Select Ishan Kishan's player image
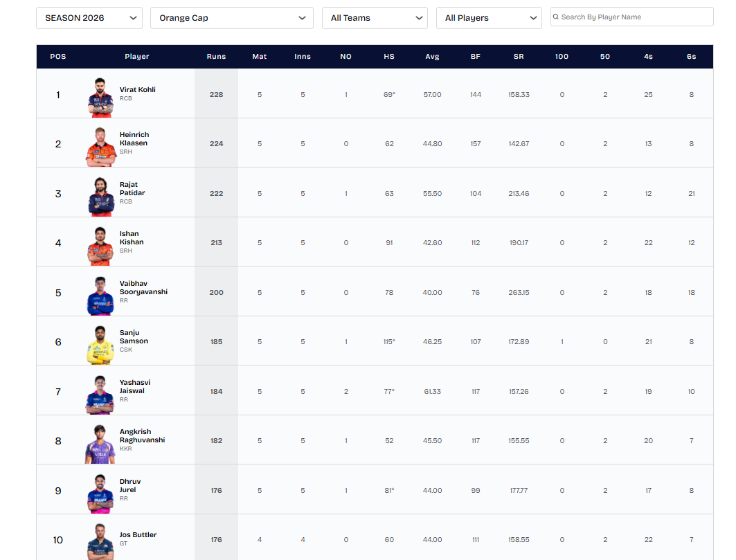 tap(100, 245)
